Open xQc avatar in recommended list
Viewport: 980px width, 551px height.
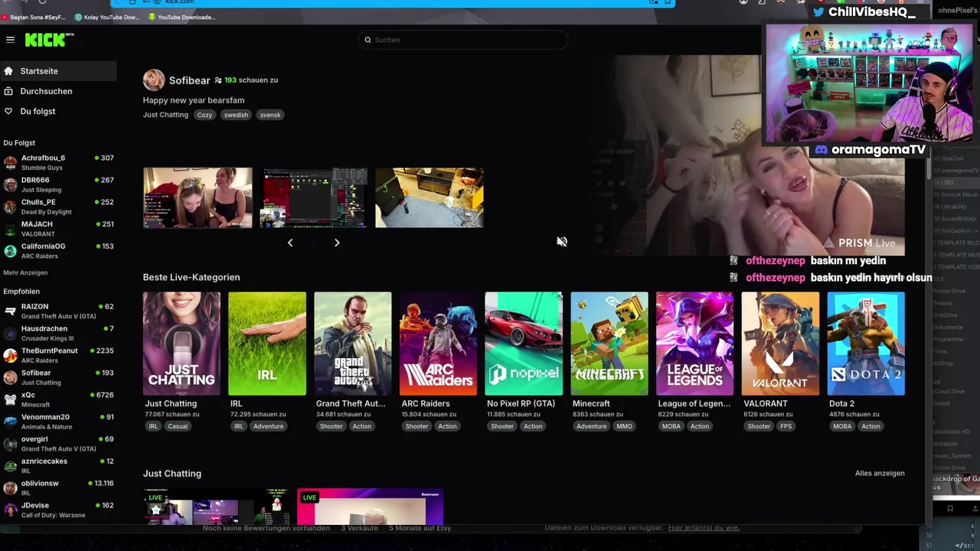pyautogui.click(x=10, y=399)
